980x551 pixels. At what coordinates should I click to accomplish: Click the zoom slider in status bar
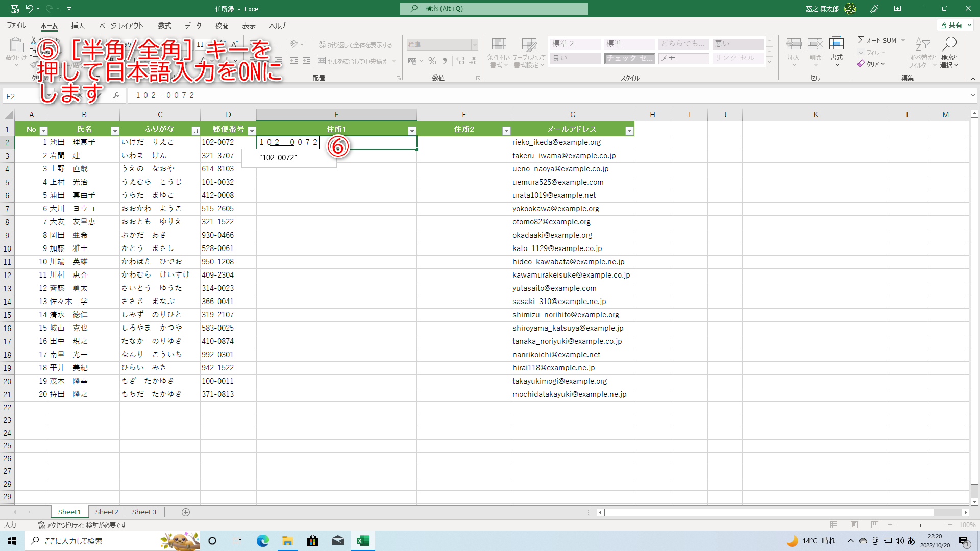(x=920, y=525)
